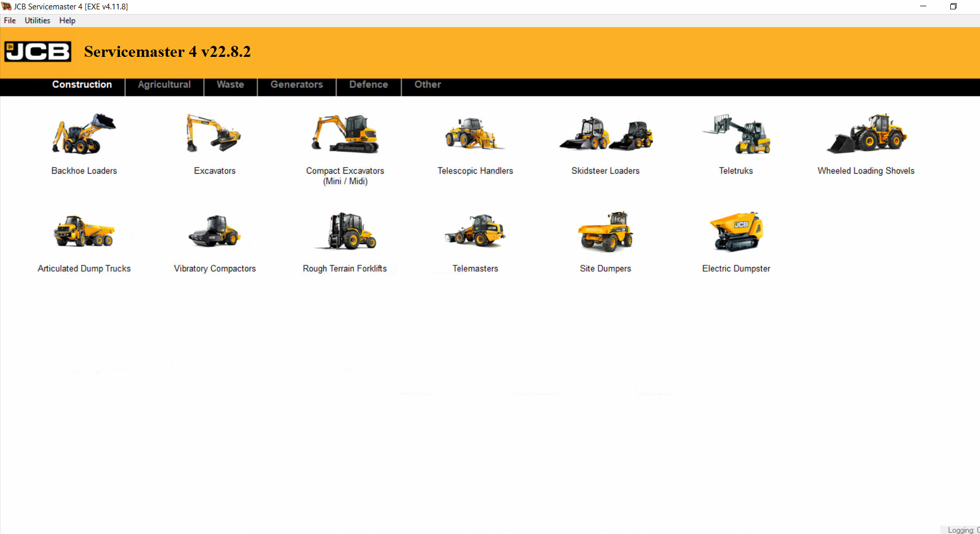Open the File menu
Screen dimensions: 980x534
tap(10, 20)
